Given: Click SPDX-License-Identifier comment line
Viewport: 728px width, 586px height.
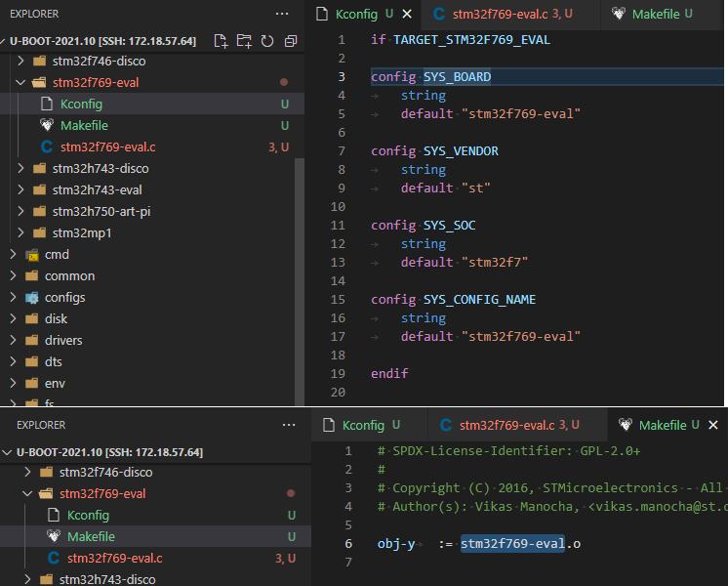Looking at the screenshot, I should (509, 451).
